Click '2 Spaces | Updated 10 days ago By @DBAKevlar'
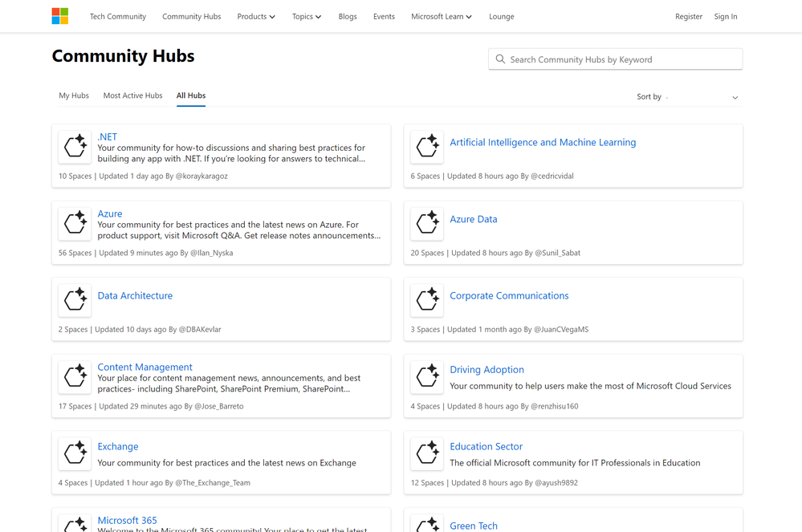This screenshot has height=532, width=802. 140,329
